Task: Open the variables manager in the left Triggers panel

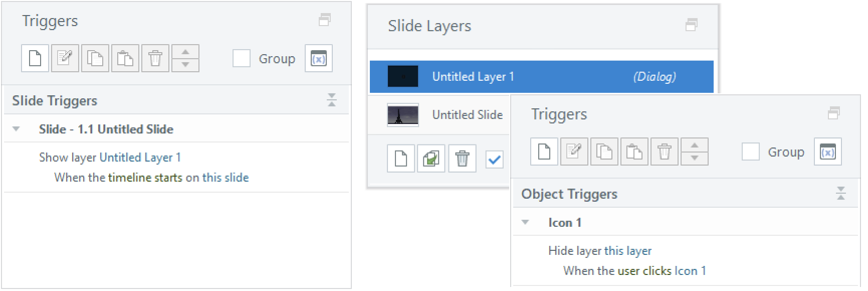Action: click(319, 58)
